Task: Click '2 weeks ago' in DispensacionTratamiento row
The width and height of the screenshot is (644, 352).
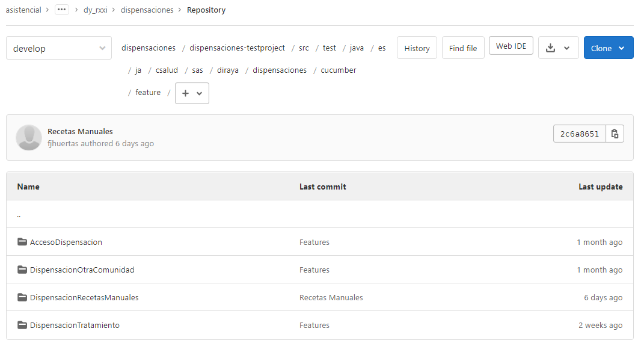Action: coord(601,325)
